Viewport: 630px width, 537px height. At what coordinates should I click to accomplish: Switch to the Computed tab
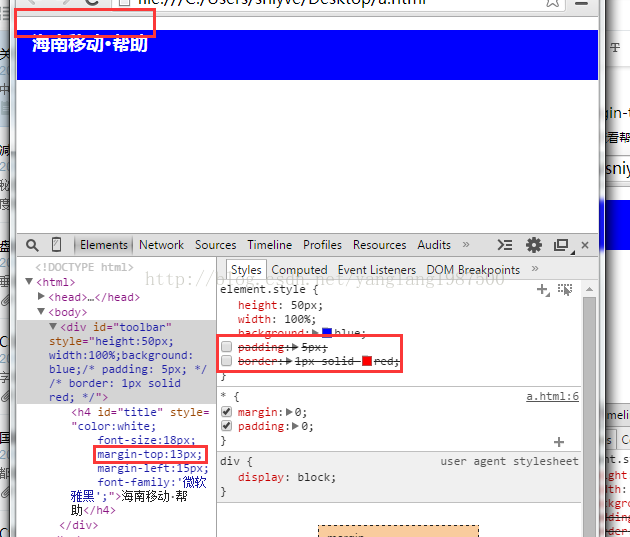point(299,270)
